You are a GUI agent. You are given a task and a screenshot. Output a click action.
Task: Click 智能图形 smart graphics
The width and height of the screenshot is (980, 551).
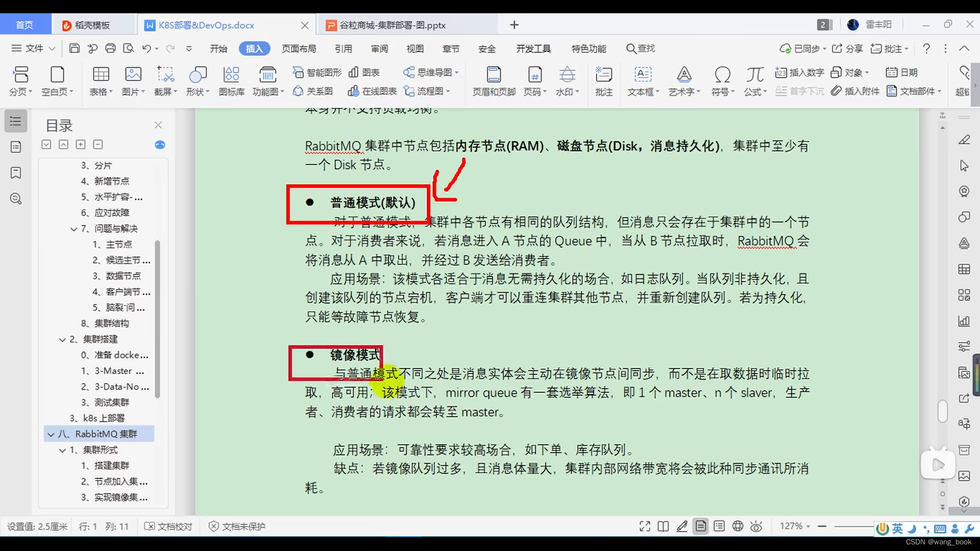317,72
